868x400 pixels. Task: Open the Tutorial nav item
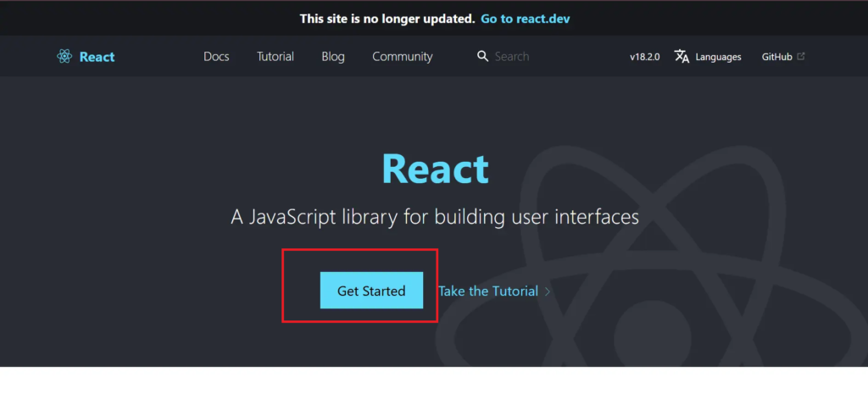pyautogui.click(x=275, y=57)
